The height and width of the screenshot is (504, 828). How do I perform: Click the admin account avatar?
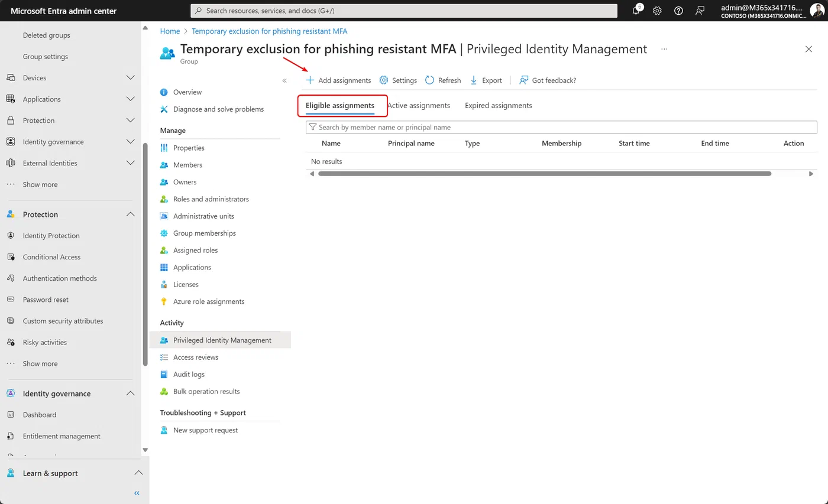[x=817, y=11]
